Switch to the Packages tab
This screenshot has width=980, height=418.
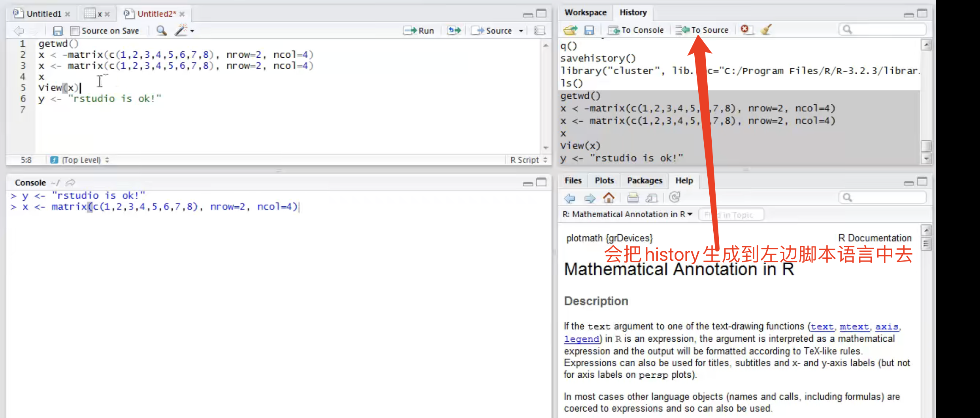[x=645, y=181]
